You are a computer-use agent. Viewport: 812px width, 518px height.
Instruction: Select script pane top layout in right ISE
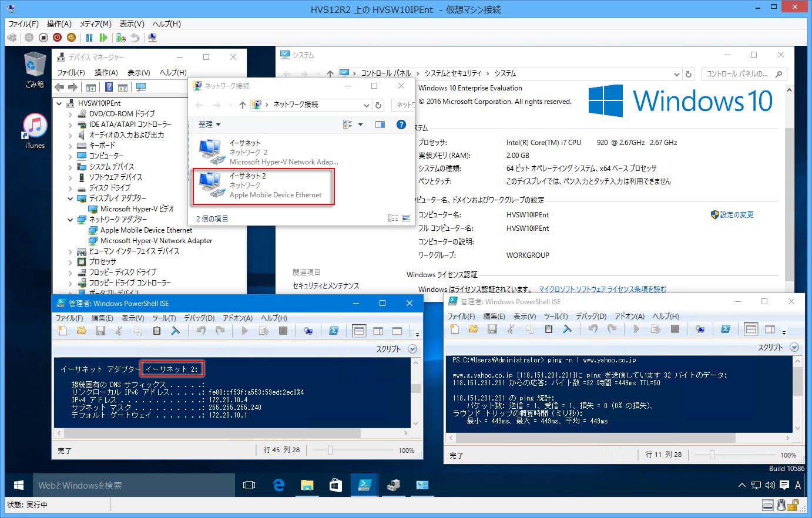pos(751,329)
